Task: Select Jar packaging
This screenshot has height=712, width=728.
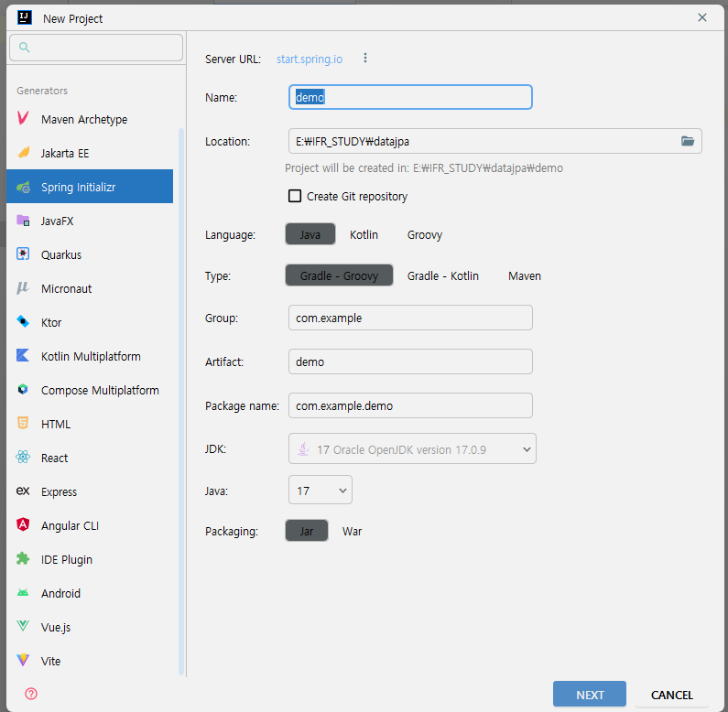Action: pyautogui.click(x=307, y=531)
